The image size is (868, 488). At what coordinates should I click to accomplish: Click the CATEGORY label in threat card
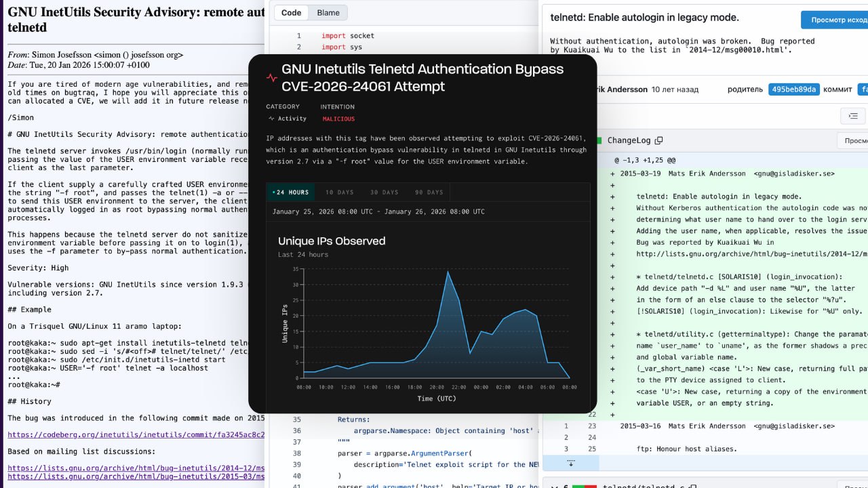pyautogui.click(x=283, y=106)
